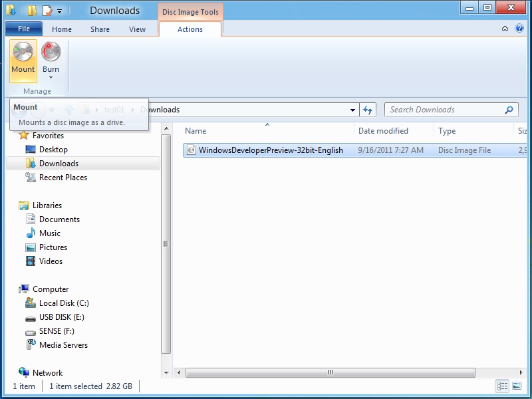Collapse the ribbon with the chevron
Image resolution: width=532 pixels, height=399 pixels.
[505, 29]
